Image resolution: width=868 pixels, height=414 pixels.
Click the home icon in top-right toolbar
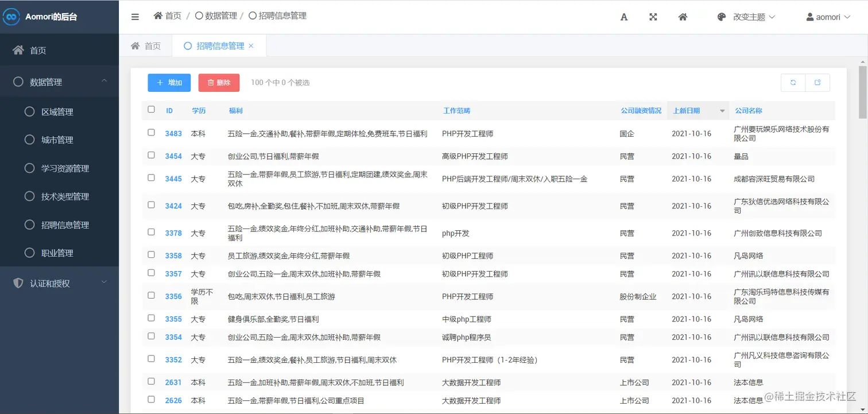coord(683,17)
